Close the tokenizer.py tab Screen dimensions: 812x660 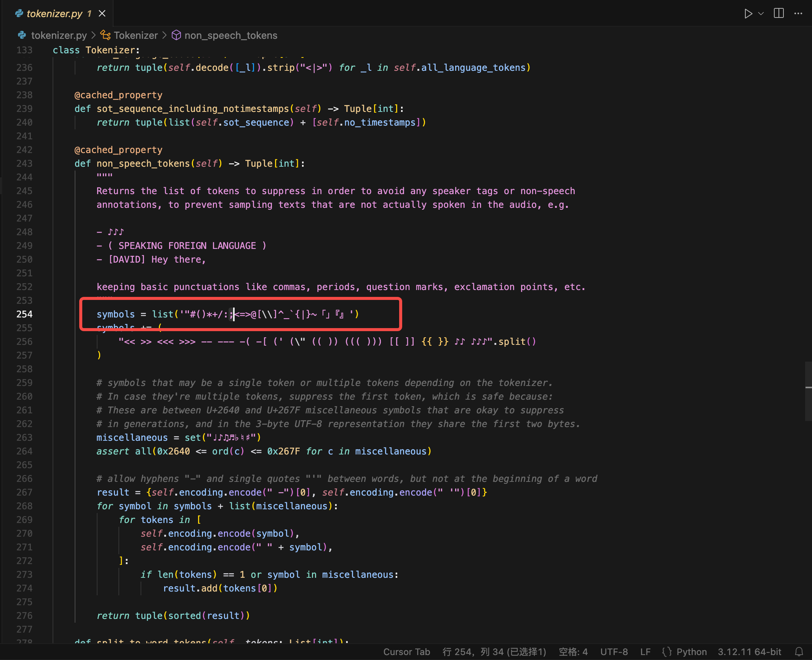pos(102,14)
